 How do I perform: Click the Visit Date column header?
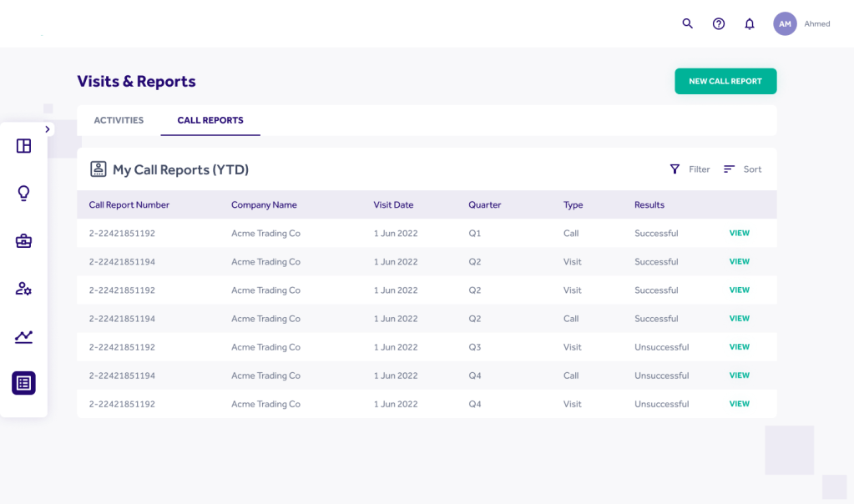click(393, 204)
